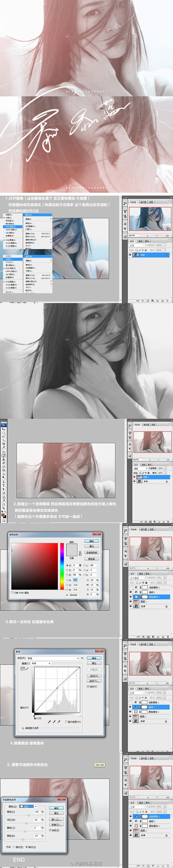Open the 颜色 dropdown in Selective Color
Viewport: 173px width, 868px height.
[x=28, y=807]
